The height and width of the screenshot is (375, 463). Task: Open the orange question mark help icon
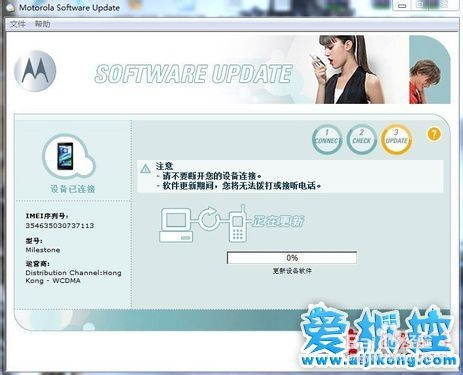pos(434,134)
